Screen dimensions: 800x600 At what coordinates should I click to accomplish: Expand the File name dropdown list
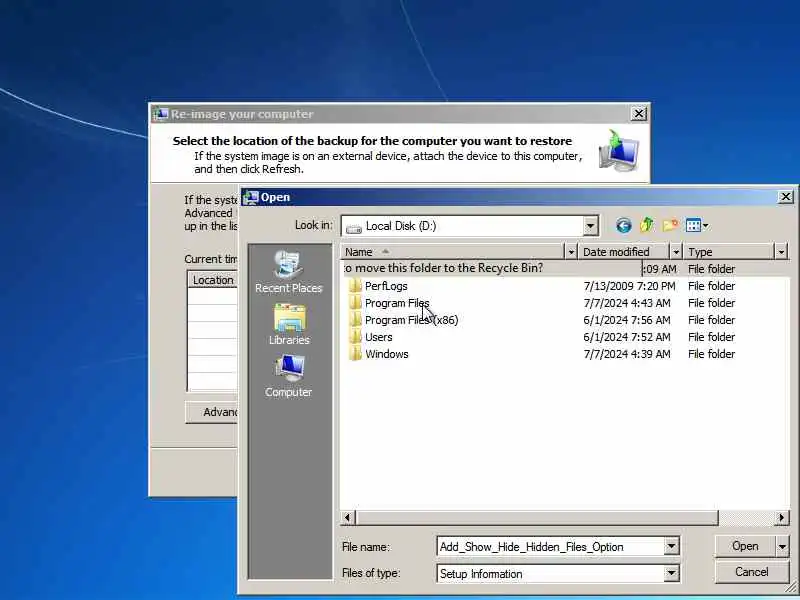671,546
